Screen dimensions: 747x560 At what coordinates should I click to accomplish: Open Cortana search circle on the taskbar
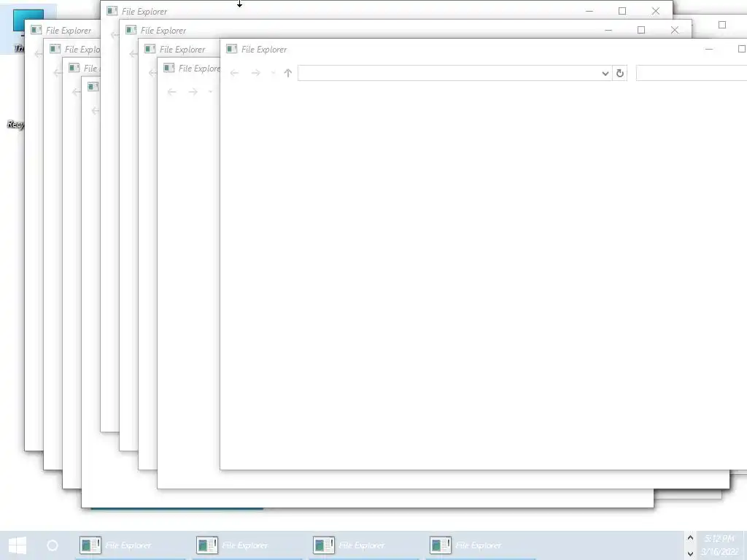point(53,545)
